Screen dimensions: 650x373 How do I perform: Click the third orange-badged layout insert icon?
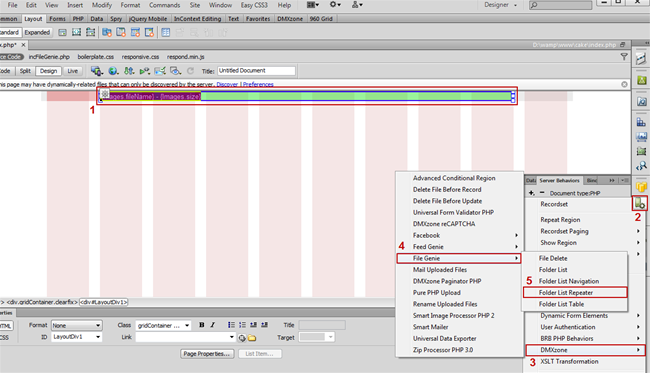[135, 32]
